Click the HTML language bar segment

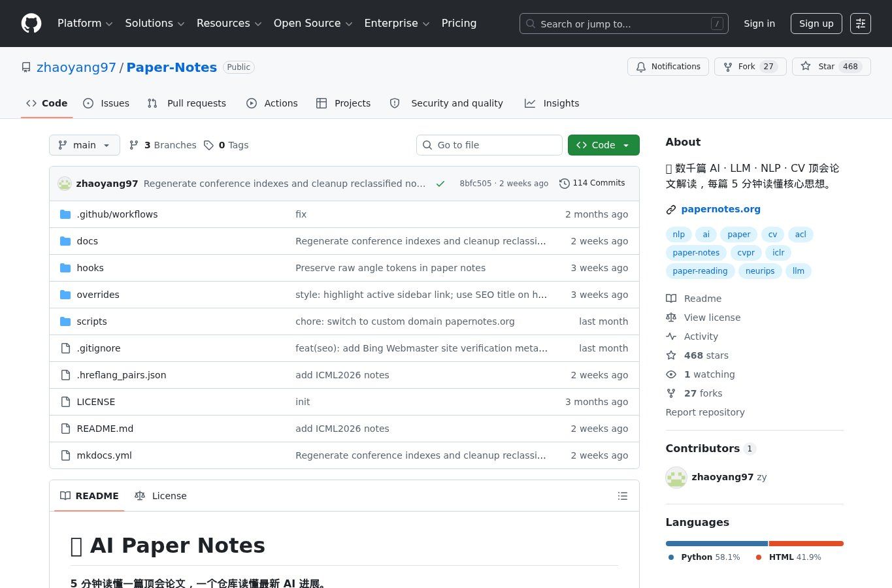pyautogui.click(x=806, y=544)
